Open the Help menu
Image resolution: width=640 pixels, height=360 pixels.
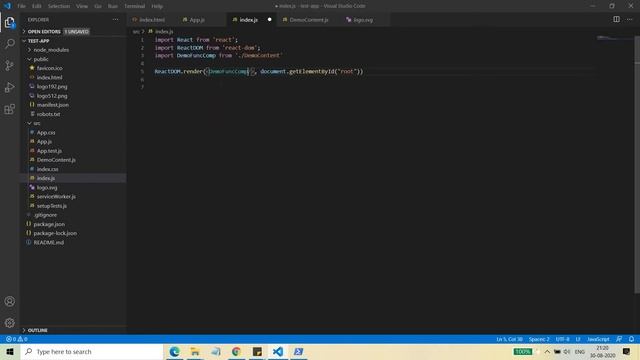coord(157,6)
